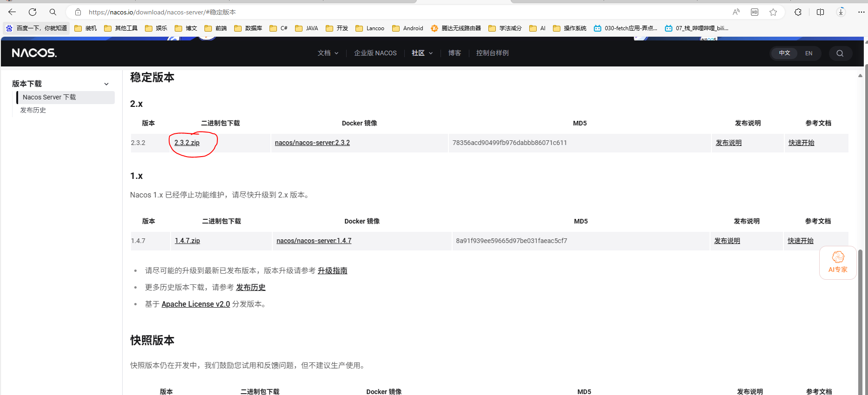Viewport: 868px width, 395px height.
Task: Expand the 社区 navigation dropdown
Action: tap(422, 53)
